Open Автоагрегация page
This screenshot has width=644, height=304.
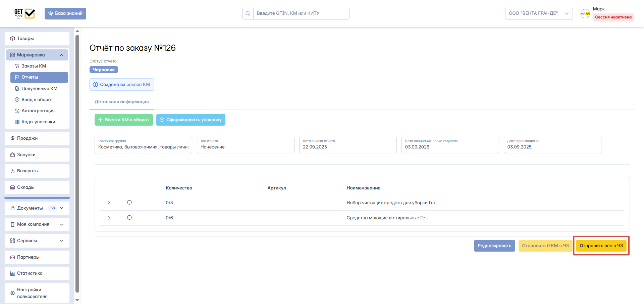(39, 111)
